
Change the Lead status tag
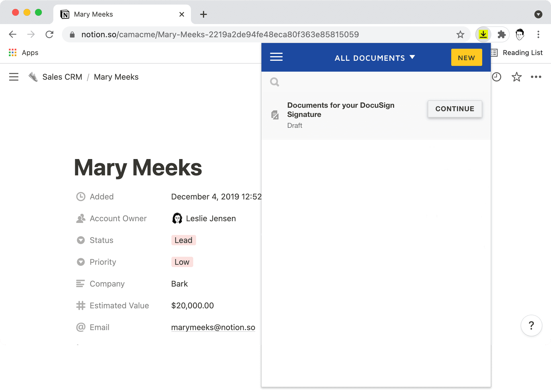pyautogui.click(x=183, y=240)
